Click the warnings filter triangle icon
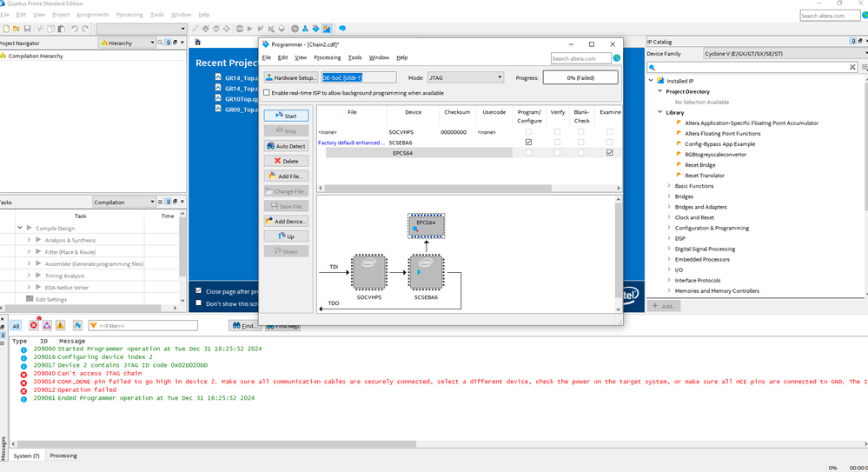The height and width of the screenshot is (472, 868). [61, 325]
